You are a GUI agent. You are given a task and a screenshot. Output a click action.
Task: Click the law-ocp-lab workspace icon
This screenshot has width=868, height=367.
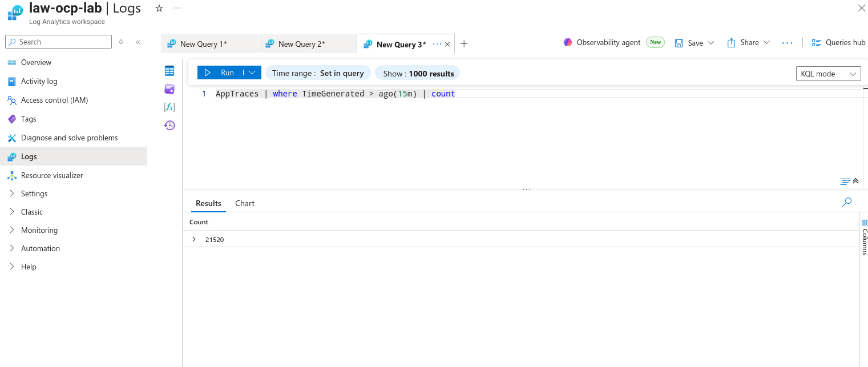pos(15,13)
